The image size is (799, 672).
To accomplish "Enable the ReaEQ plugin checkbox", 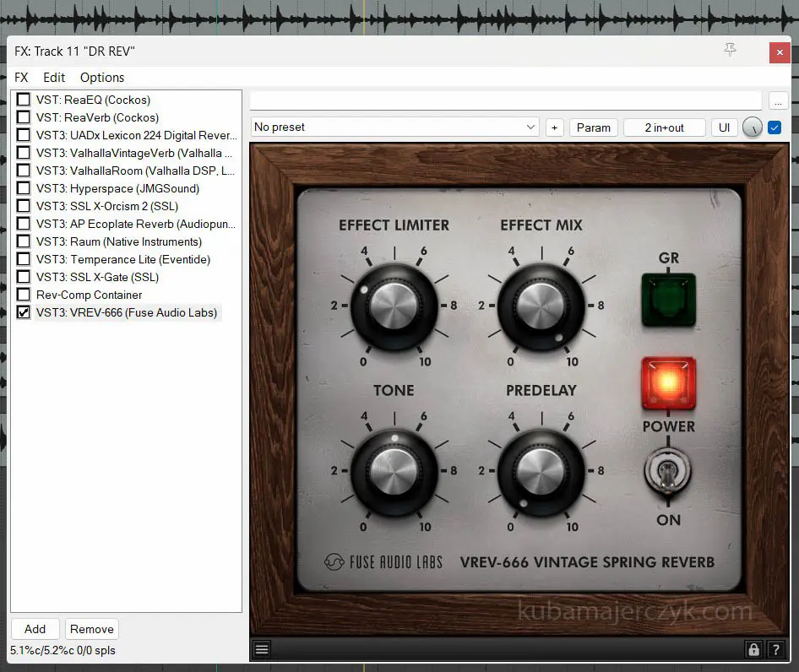I will point(24,100).
